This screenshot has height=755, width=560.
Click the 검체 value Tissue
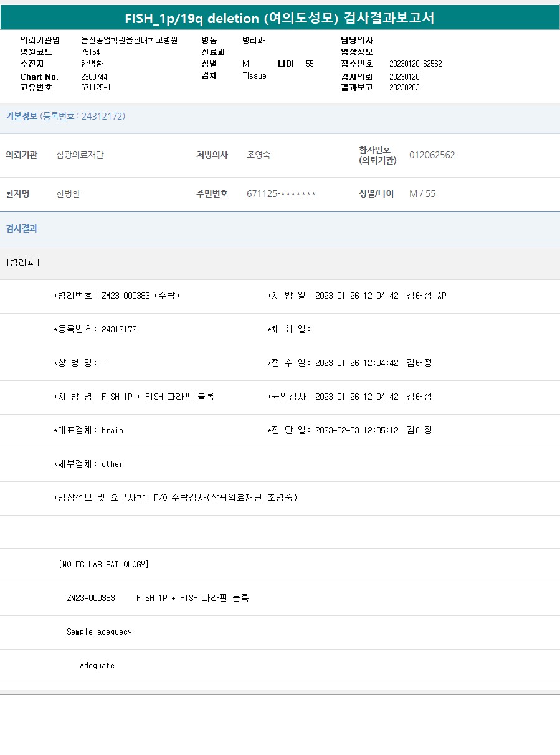coord(254,75)
